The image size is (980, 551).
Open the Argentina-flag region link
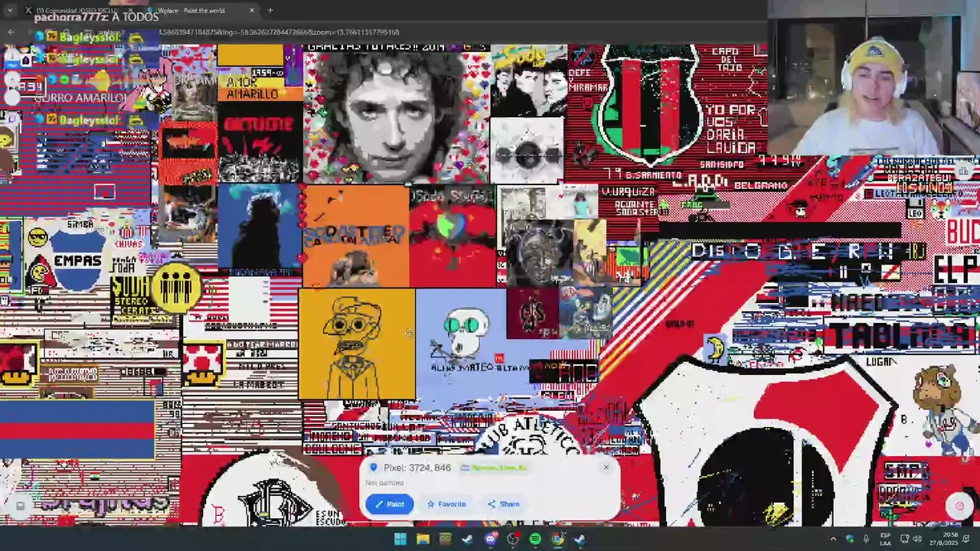[x=494, y=468]
